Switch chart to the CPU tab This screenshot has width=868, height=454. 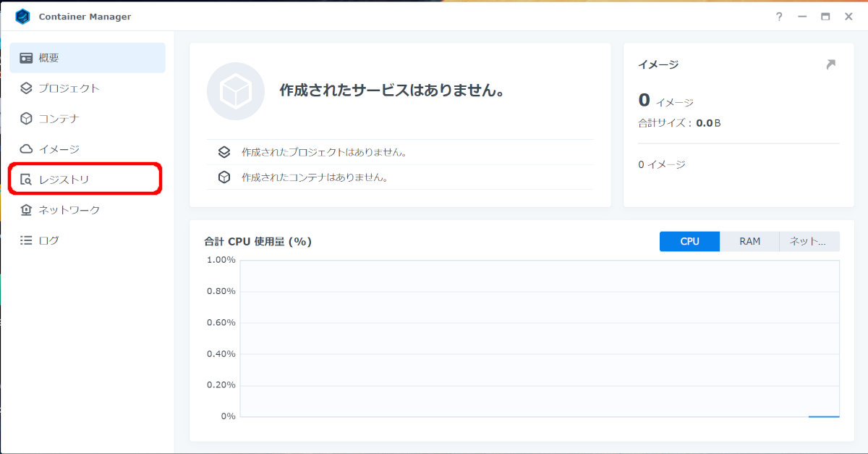[689, 241]
